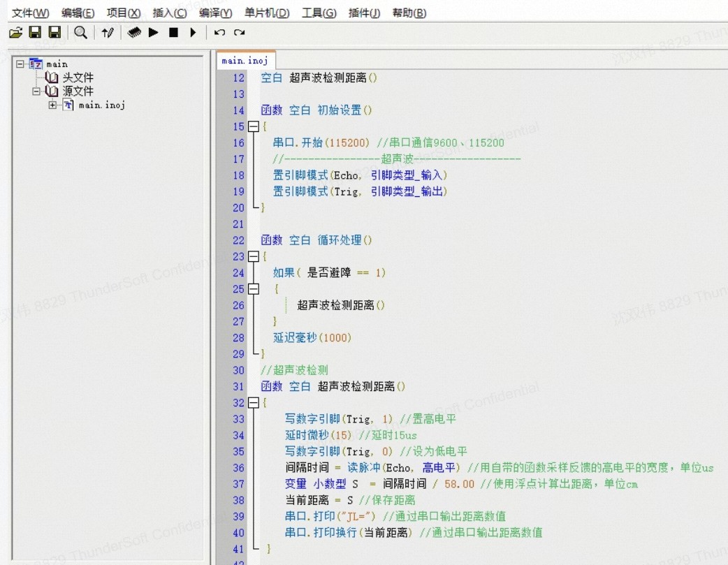Click the 延时微秒(15) statement
This screenshot has width=728, height=565.
point(319,435)
